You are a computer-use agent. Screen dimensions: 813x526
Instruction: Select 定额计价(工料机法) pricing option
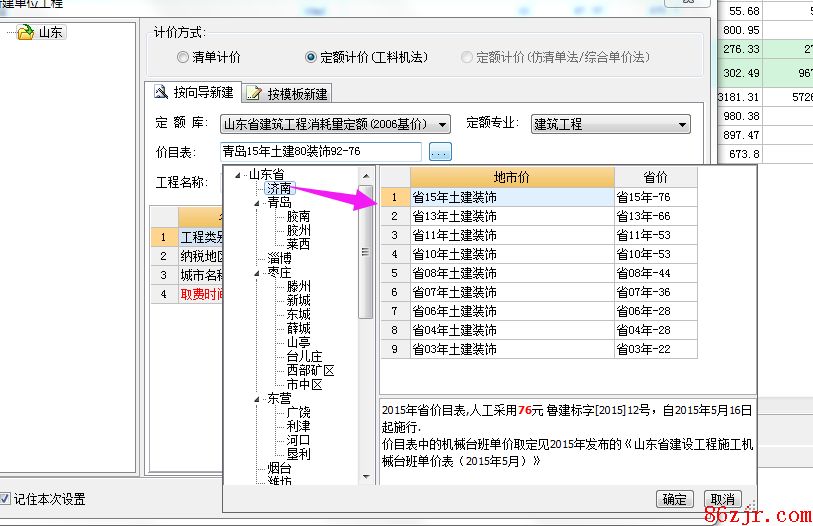coord(311,58)
